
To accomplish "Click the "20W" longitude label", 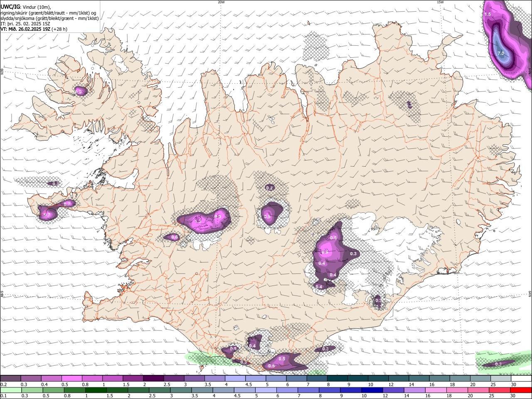I will 221,2.
